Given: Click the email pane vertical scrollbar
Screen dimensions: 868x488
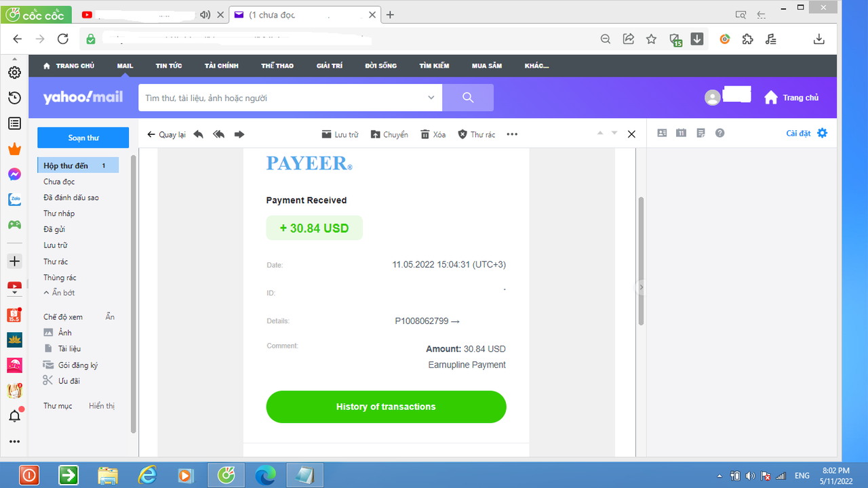Looking at the screenshot, I should click(x=641, y=261).
